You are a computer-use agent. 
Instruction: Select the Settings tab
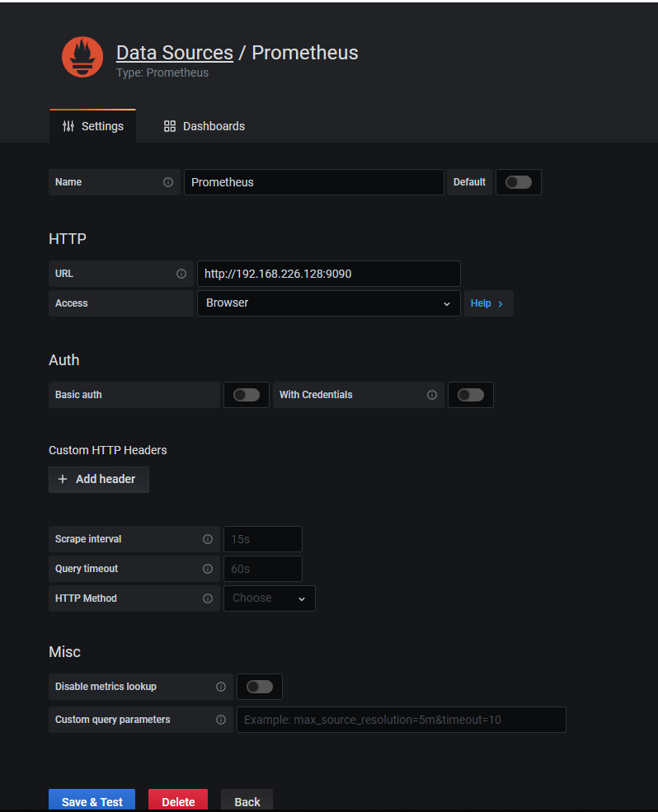93,126
